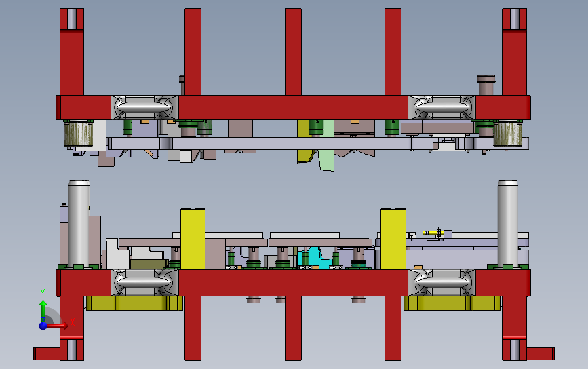This screenshot has width=588, height=369.
Task: Select the upper-left silver lifting lug
Action: coord(144,107)
